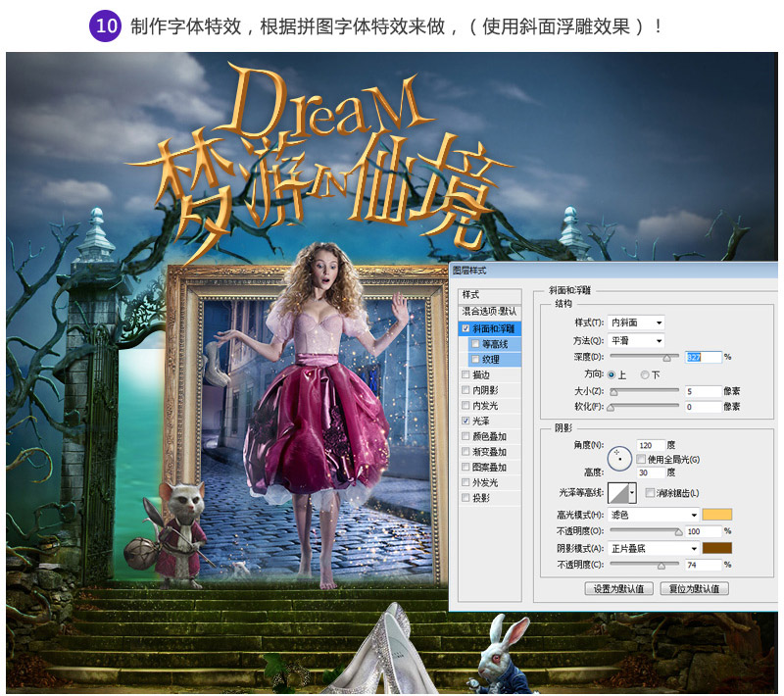Uncheck the 光泽 checkbox
784x696 pixels.
tap(465, 421)
